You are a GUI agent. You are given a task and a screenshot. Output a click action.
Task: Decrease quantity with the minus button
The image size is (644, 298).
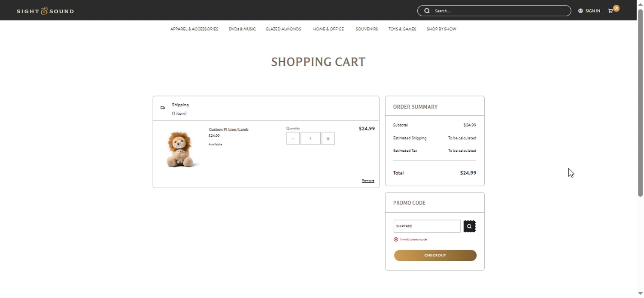tap(293, 138)
